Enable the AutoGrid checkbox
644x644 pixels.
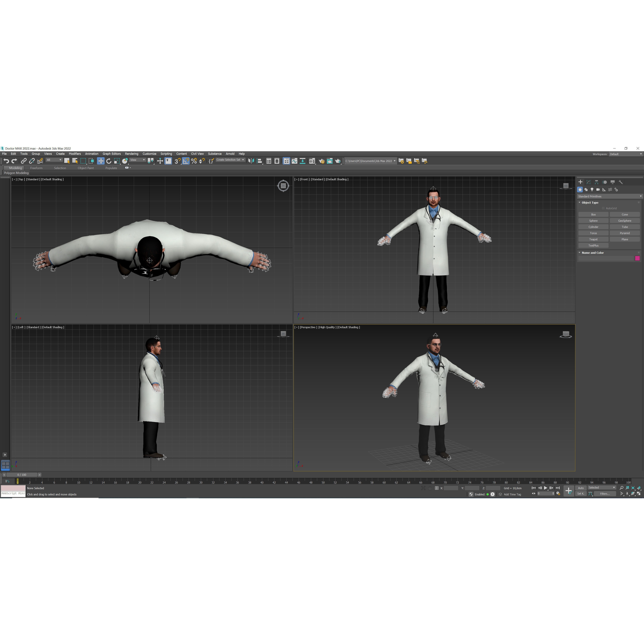click(x=603, y=208)
